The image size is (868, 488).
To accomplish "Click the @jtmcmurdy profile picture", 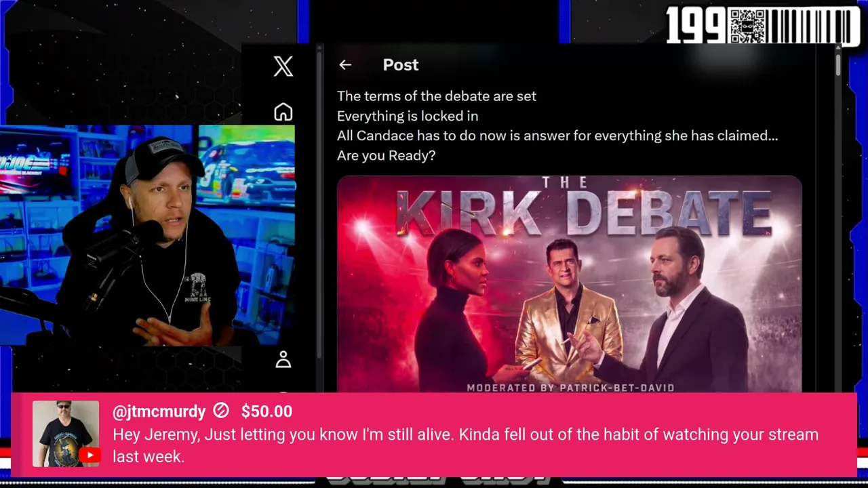I will pyautogui.click(x=66, y=434).
